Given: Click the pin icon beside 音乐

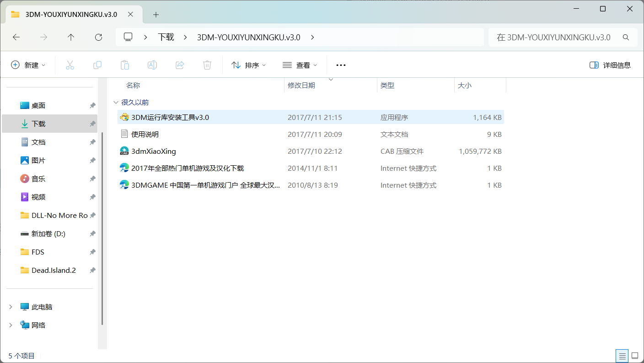Looking at the screenshot, I should coord(92,179).
